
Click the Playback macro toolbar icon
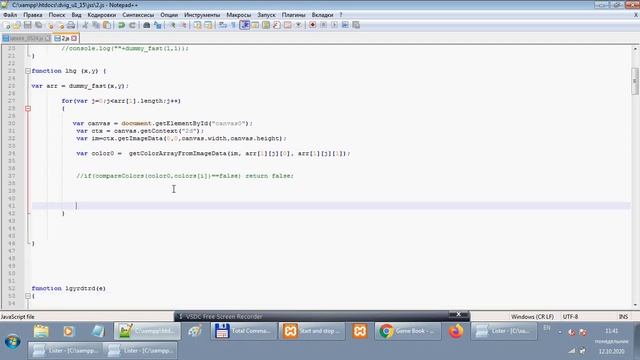(334, 25)
